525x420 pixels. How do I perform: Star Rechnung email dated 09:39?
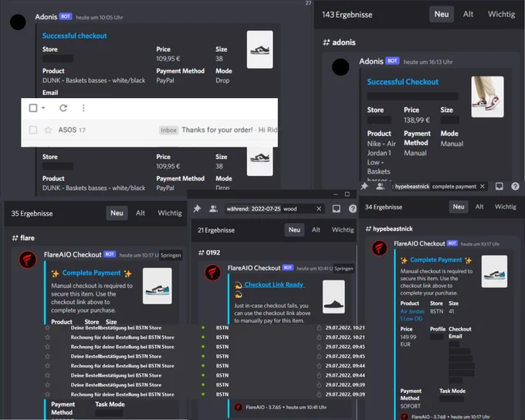click(x=48, y=395)
